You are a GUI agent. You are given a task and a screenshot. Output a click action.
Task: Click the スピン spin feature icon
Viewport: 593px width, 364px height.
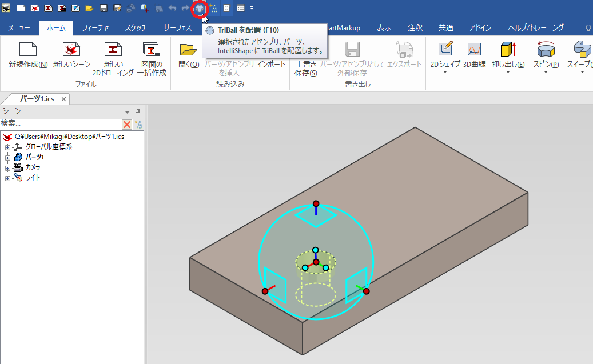tap(546, 50)
